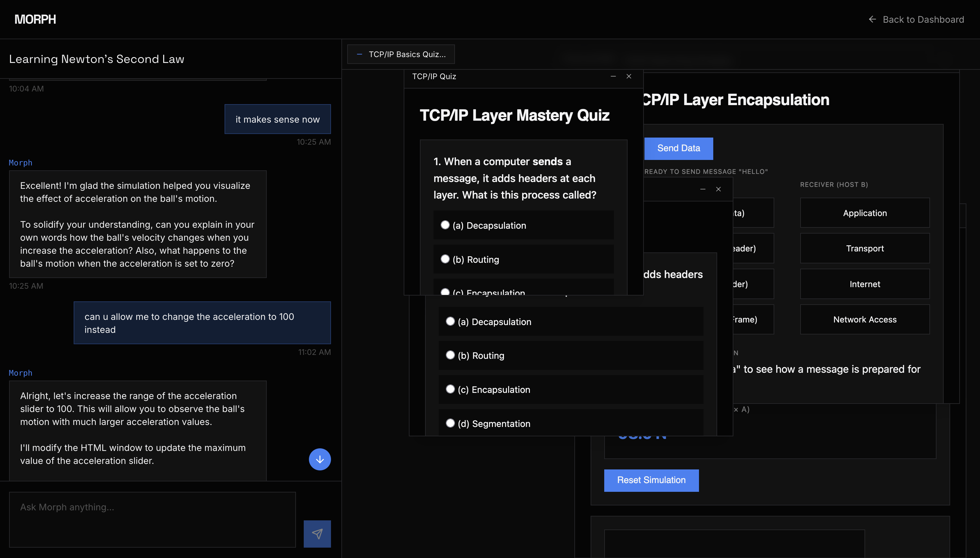Close the TCP/IP Quiz window
Viewport: 980px width, 558px height.
point(629,76)
